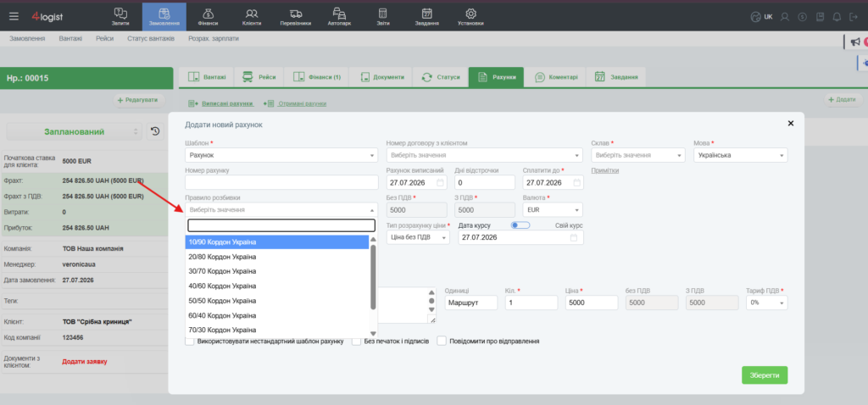
Task: Switch to the Коментарі tab
Action: tap(556, 77)
